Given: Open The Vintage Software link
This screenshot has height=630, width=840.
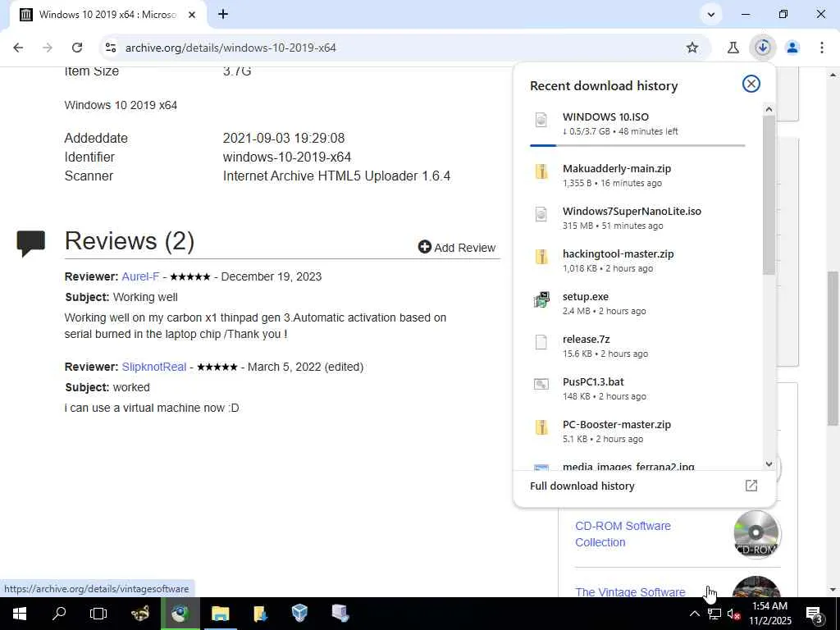Looking at the screenshot, I should [x=630, y=591].
